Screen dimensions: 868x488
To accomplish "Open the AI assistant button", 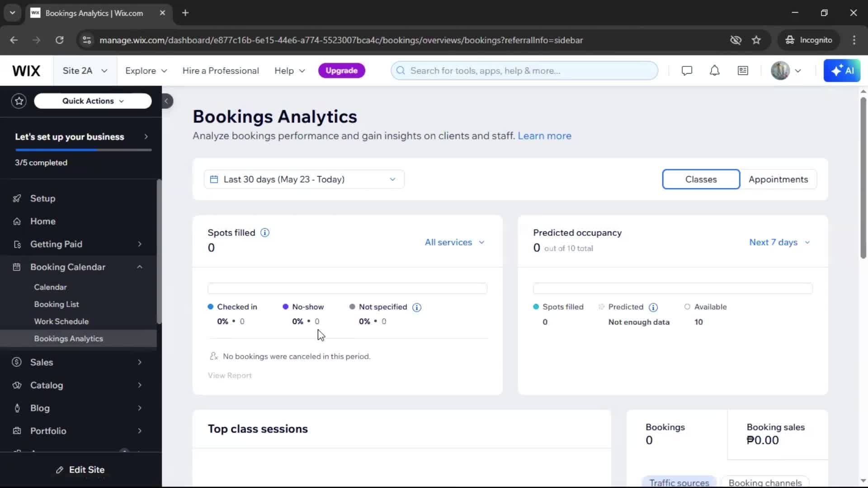I will pyautogui.click(x=842, y=70).
